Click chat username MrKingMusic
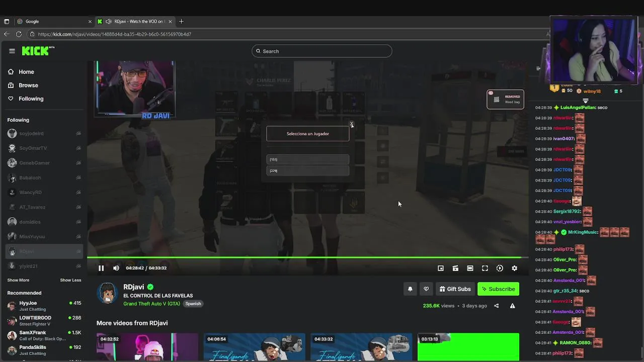The width and height of the screenshot is (644, 362). click(583, 232)
